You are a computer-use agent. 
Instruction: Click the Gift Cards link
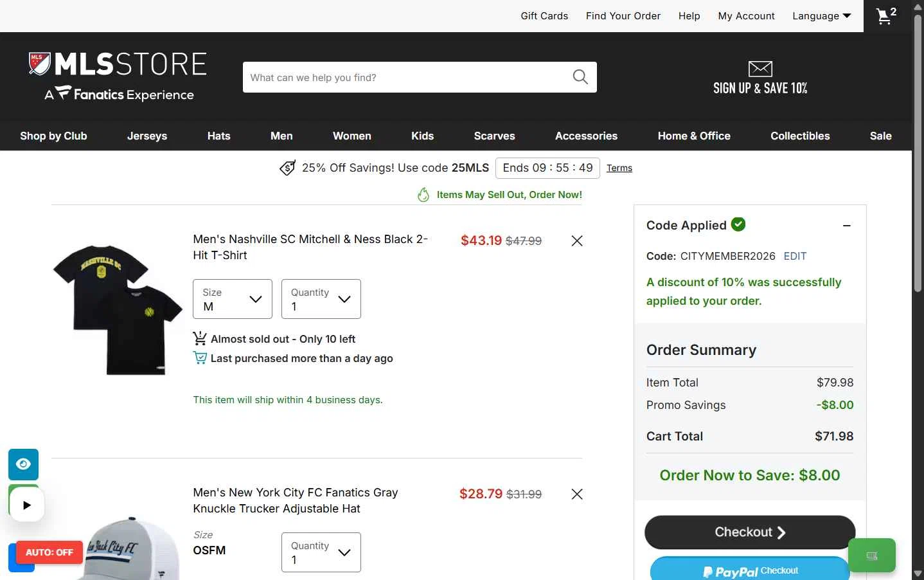[544, 16]
